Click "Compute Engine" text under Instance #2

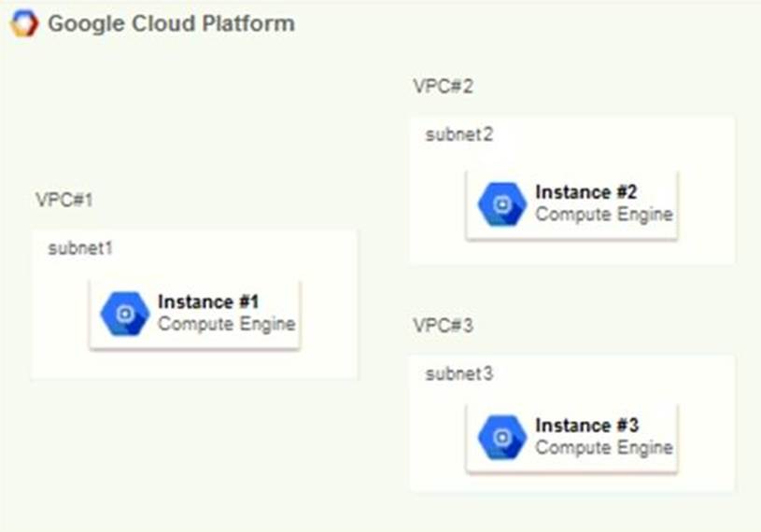[604, 215]
